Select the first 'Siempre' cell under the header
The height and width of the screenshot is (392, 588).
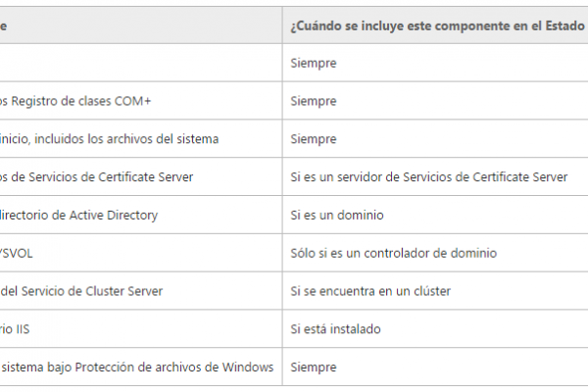pos(314,63)
